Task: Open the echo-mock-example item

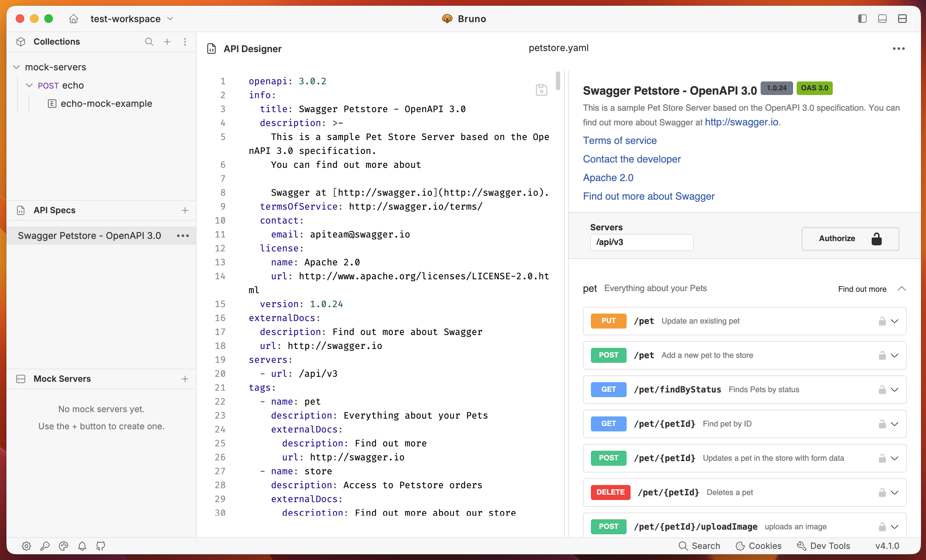Action: pos(106,104)
